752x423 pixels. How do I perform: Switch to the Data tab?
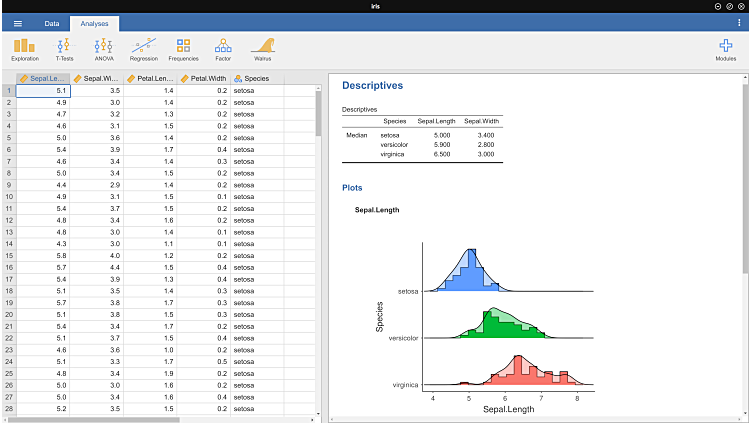click(52, 23)
